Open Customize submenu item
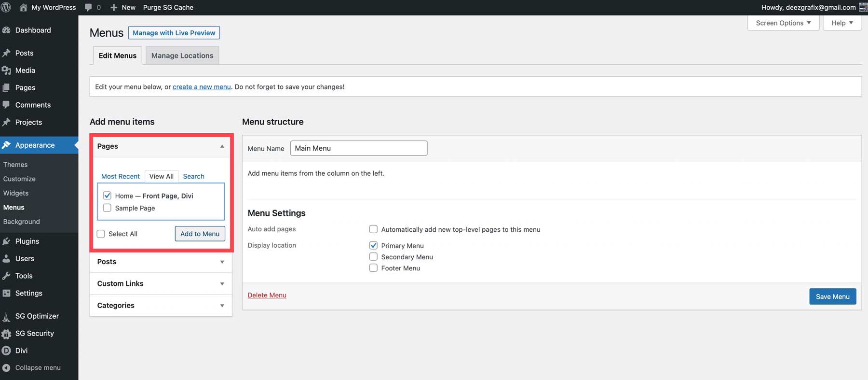Image resolution: width=868 pixels, height=380 pixels. click(19, 179)
